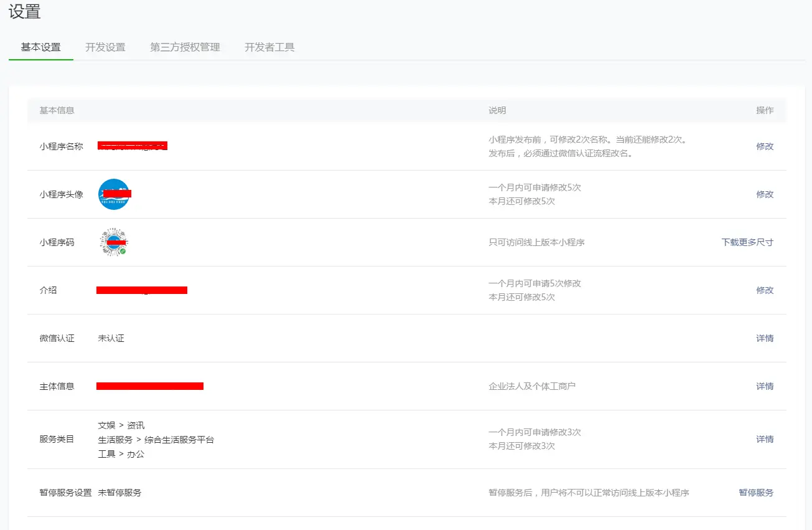
Task: Click the 服务类目 row label
Action: (x=57, y=439)
